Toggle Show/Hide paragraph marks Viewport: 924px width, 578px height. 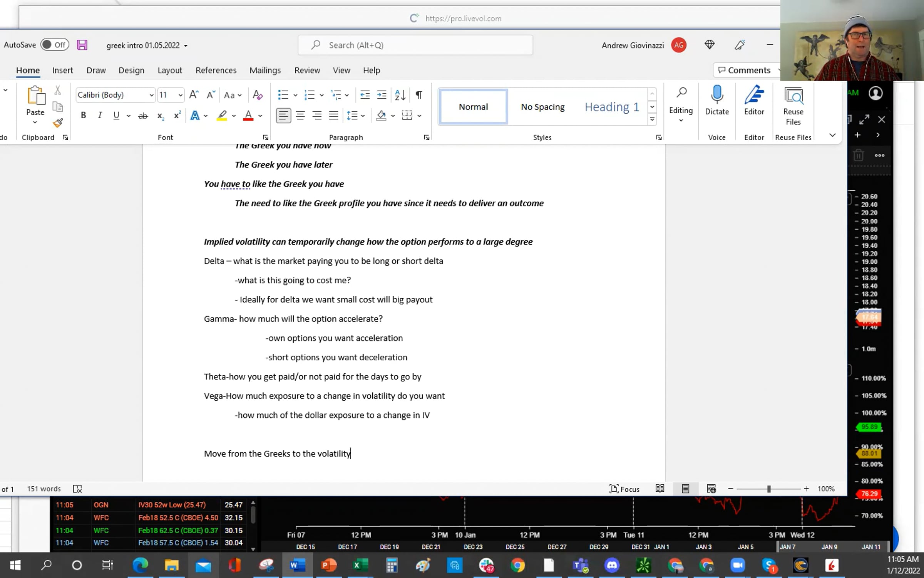coord(419,95)
